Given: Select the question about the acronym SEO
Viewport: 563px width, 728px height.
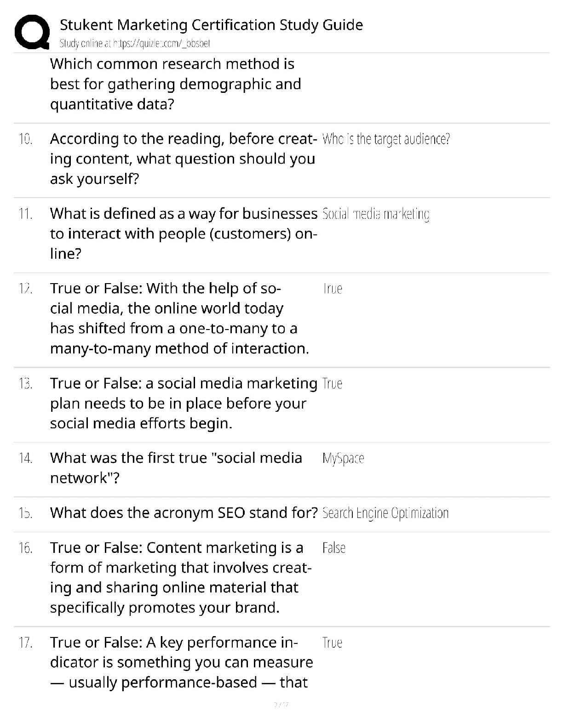Looking at the screenshot, I should coord(184,513).
